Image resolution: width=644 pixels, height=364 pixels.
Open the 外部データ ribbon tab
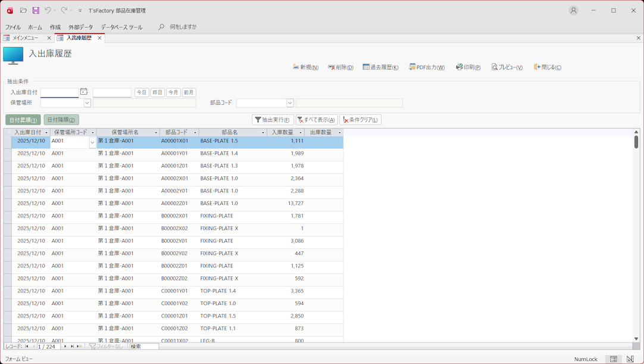coord(80,27)
